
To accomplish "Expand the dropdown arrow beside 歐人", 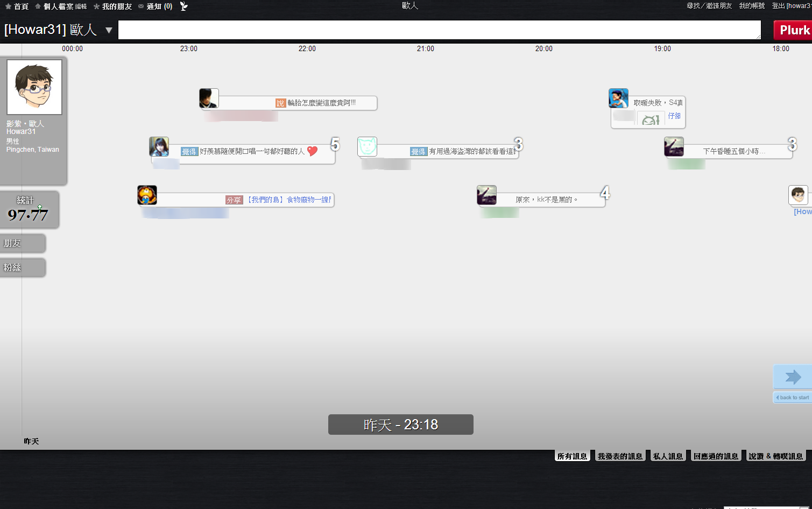I will point(109,30).
